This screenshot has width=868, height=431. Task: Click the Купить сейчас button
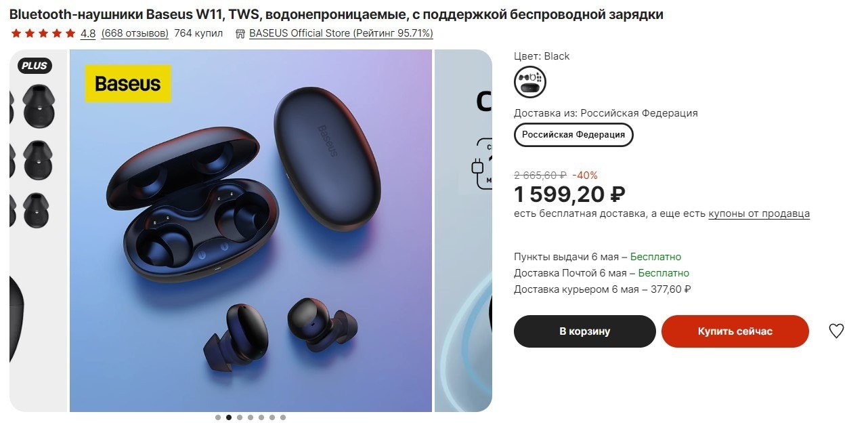pyautogui.click(x=735, y=331)
